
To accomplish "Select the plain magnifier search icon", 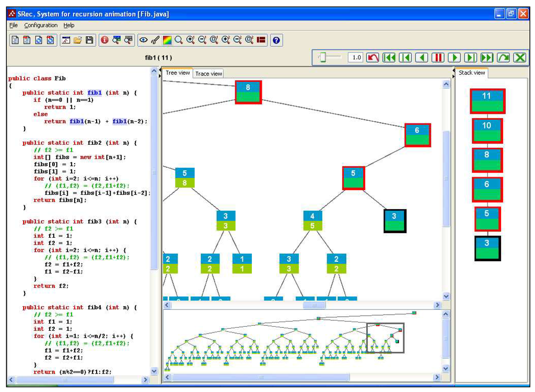I will [x=179, y=40].
